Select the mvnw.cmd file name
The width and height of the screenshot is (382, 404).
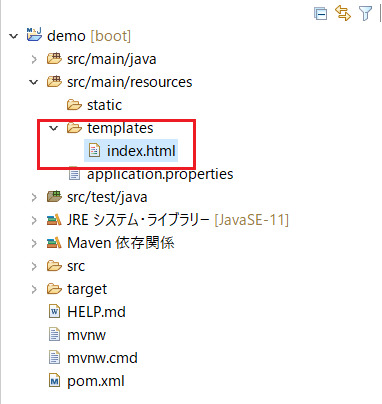pos(102,358)
